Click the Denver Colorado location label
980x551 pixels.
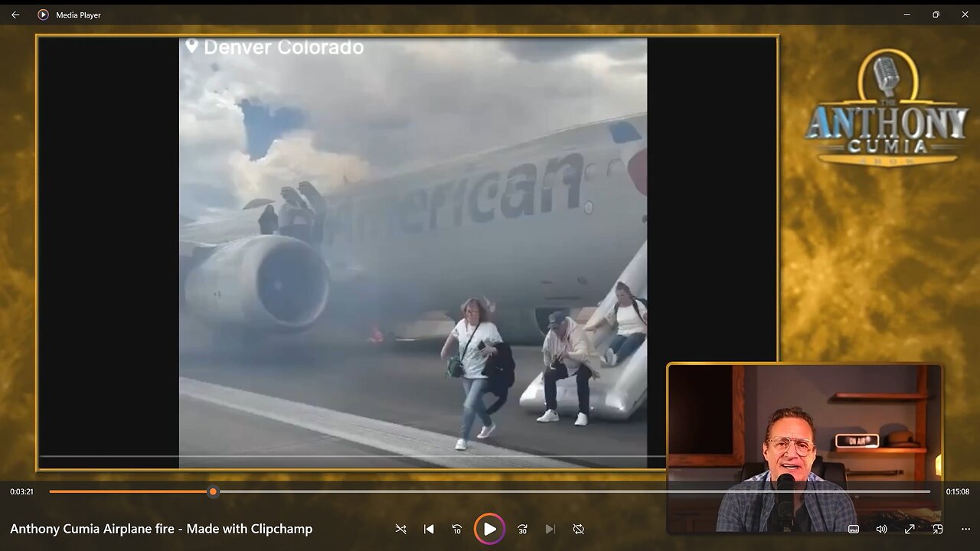coord(275,47)
